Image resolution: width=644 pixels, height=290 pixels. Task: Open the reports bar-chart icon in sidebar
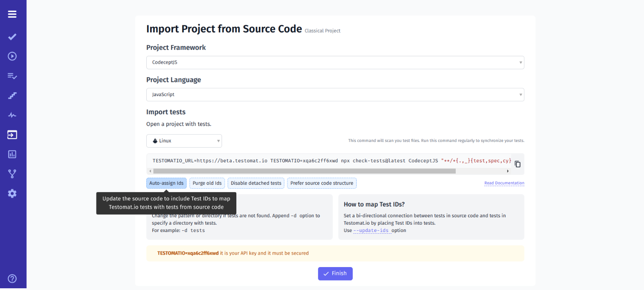pyautogui.click(x=12, y=154)
